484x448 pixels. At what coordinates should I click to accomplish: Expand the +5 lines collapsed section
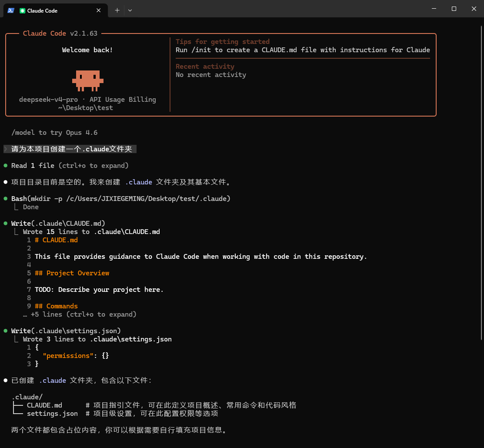[x=80, y=314]
